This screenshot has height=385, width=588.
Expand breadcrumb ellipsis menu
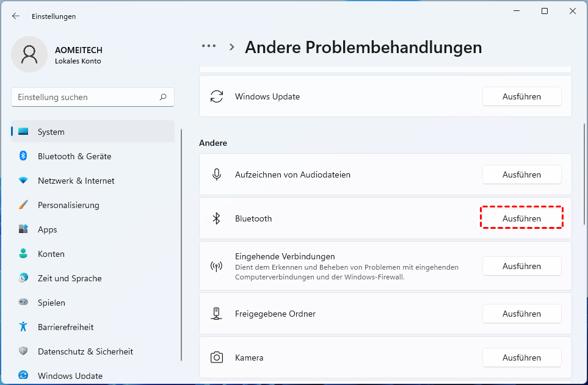(x=208, y=46)
